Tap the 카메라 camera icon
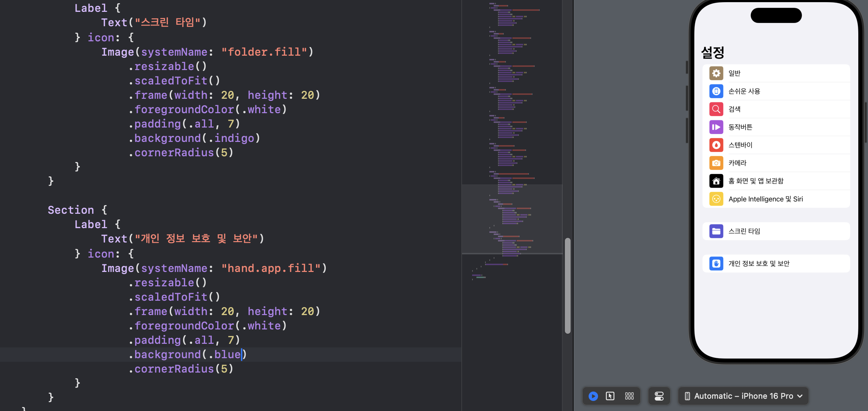The image size is (868, 411). click(x=716, y=163)
